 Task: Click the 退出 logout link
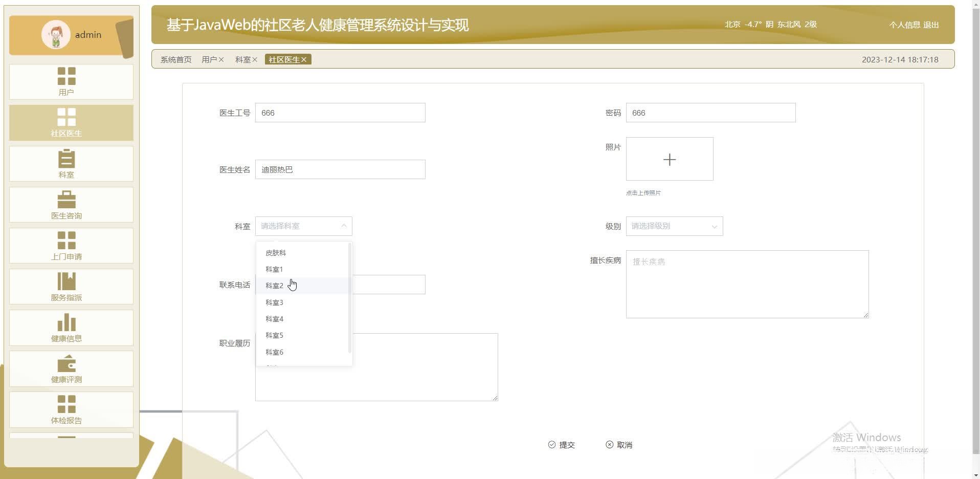[930, 25]
